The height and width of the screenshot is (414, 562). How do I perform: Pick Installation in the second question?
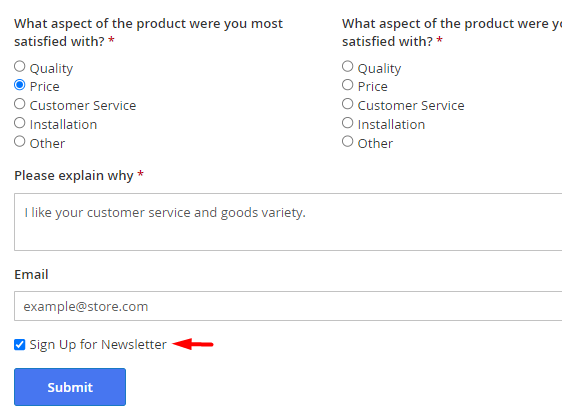[347, 123]
